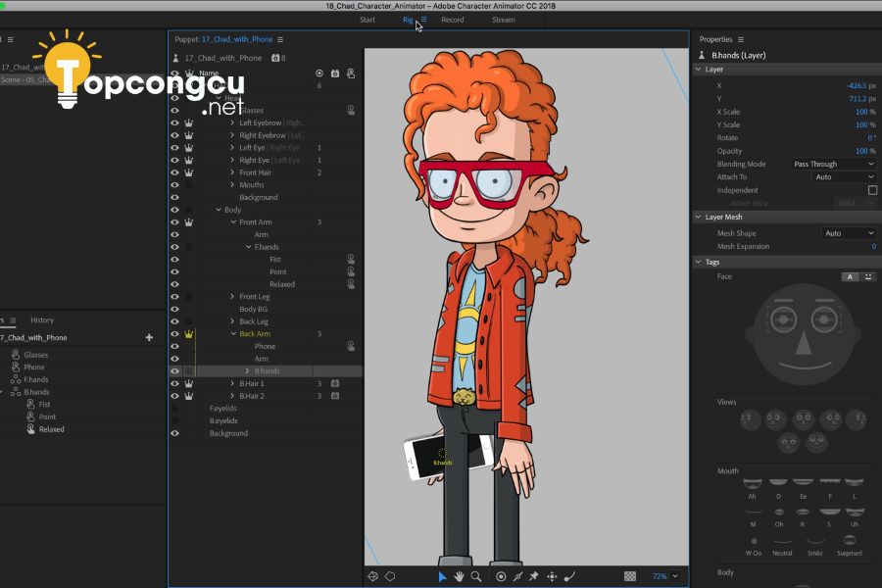Select the circular Origin handle tool
The height and width of the screenshot is (588, 882).
click(501, 577)
